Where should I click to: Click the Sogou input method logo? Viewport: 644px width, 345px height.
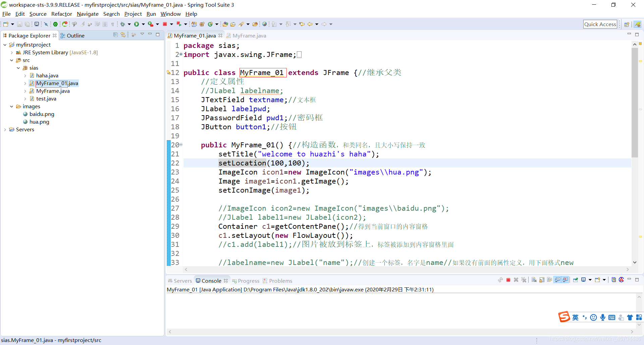coord(564,317)
